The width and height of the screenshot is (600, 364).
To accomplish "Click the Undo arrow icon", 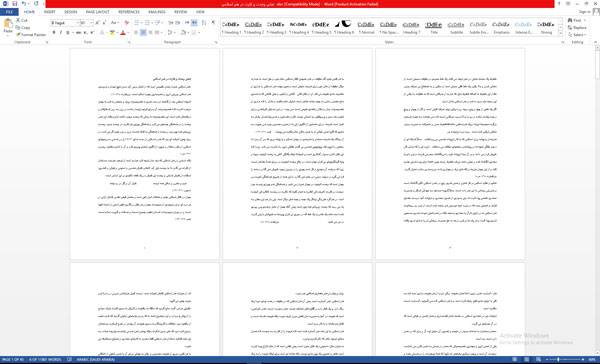I will pyautogui.click(x=24, y=4).
